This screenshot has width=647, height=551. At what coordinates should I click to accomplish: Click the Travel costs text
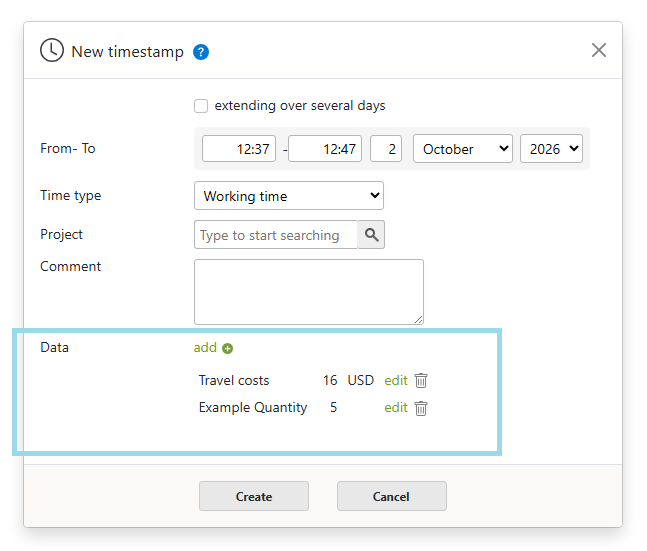(234, 381)
